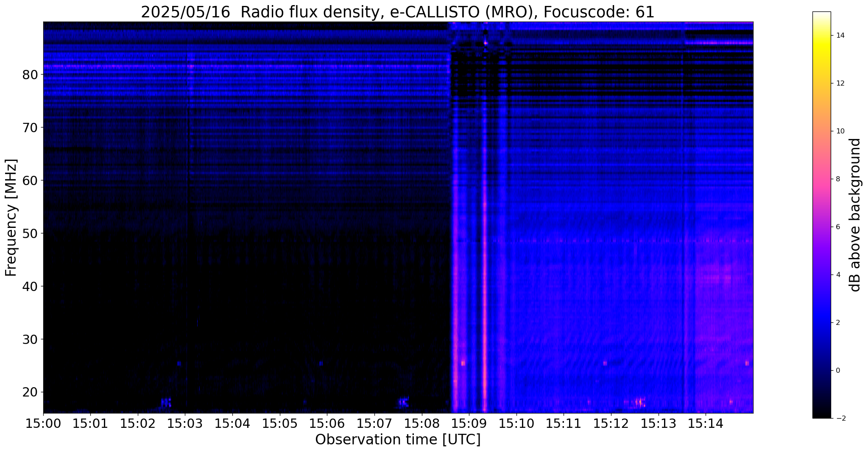Click the 15:06 time tick label
The height and width of the screenshot is (452, 868).
(327, 423)
